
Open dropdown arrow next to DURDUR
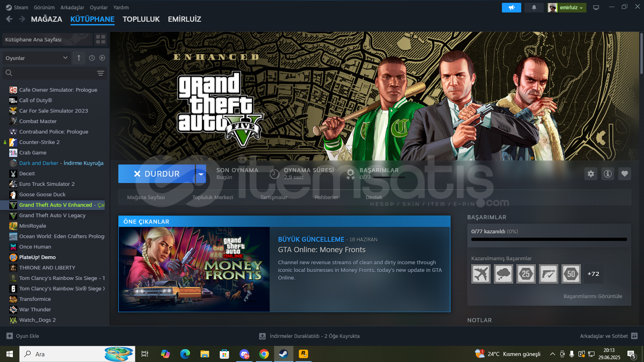201,174
